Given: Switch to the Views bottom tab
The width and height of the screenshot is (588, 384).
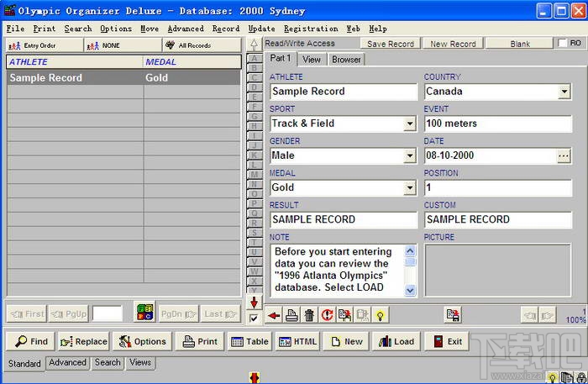Looking at the screenshot, I should point(140,363).
